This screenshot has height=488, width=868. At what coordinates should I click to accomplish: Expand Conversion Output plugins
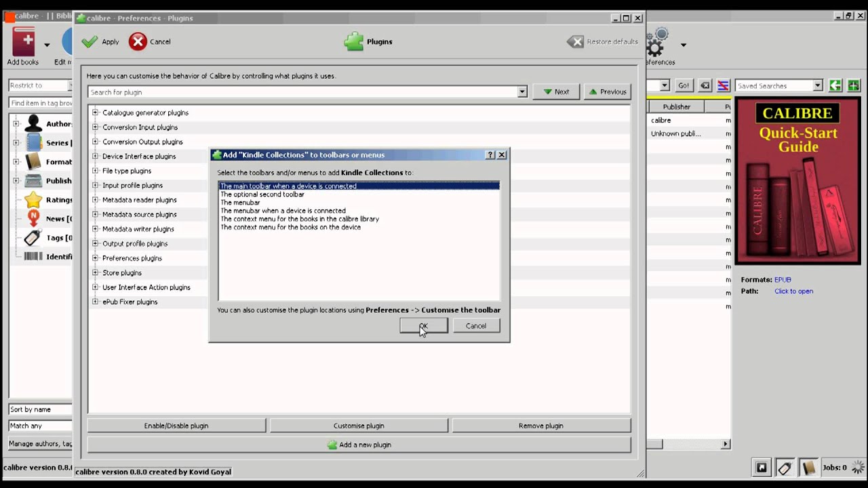coord(95,142)
